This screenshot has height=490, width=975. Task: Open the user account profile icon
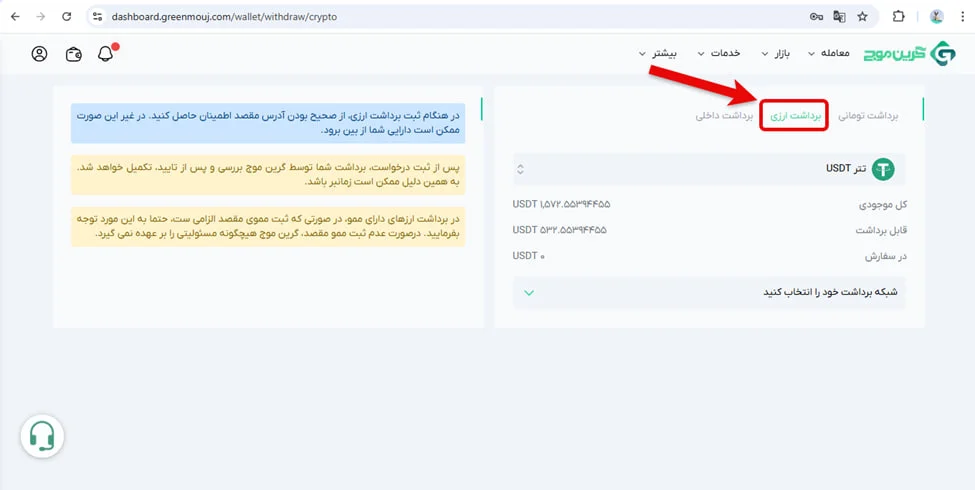coord(39,54)
